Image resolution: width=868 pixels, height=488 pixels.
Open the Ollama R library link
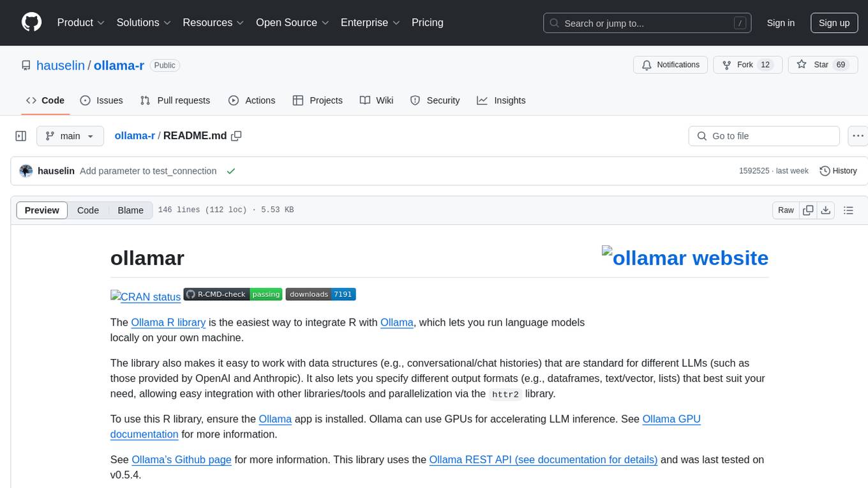click(x=168, y=323)
